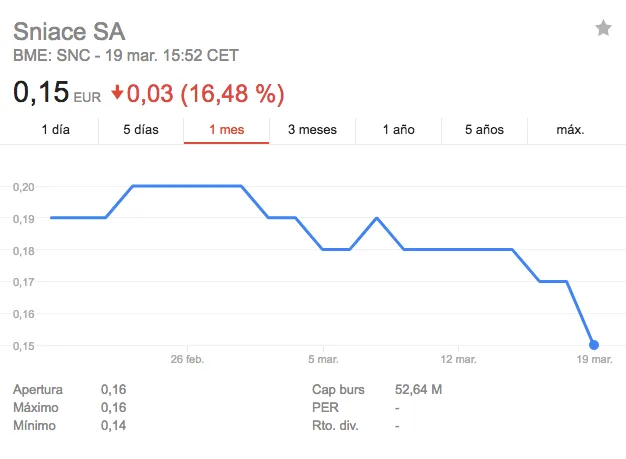Click the blue endpoint dot on the chart
This screenshot has height=459, width=626.
[594, 345]
